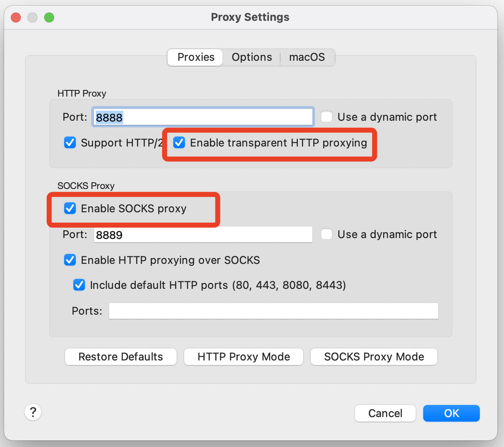
Task: Choose SOCKS Proxy Mode button
Action: pyautogui.click(x=374, y=357)
